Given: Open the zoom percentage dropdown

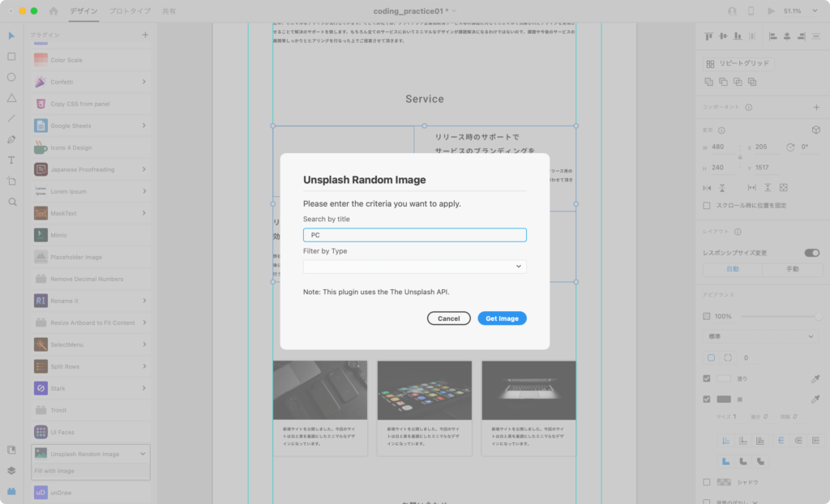Looking at the screenshot, I should (815, 11).
